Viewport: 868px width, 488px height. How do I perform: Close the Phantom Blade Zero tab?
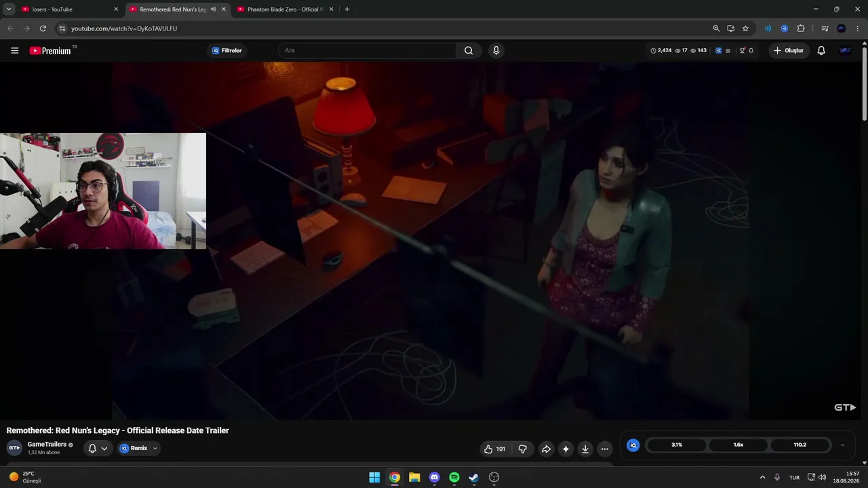coord(332,9)
